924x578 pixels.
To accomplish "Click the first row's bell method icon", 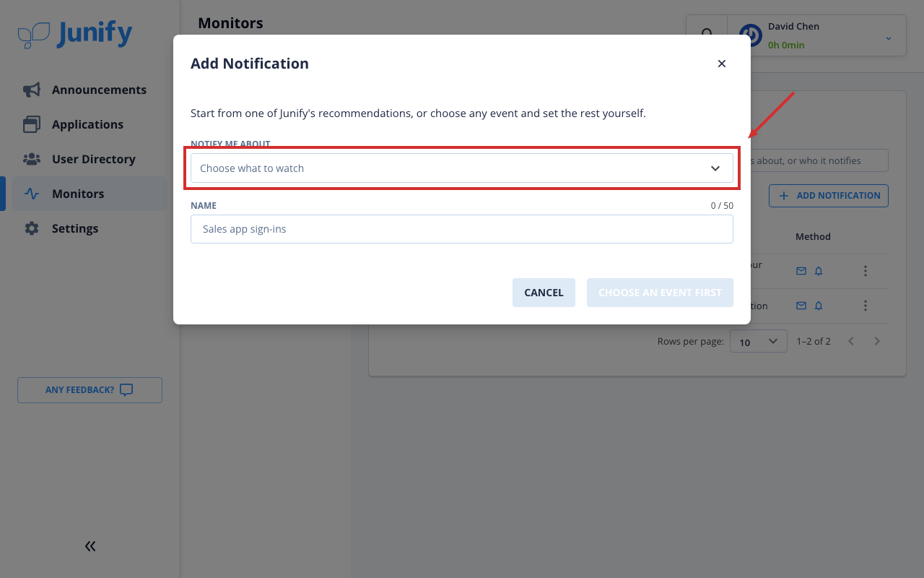I will pos(819,271).
